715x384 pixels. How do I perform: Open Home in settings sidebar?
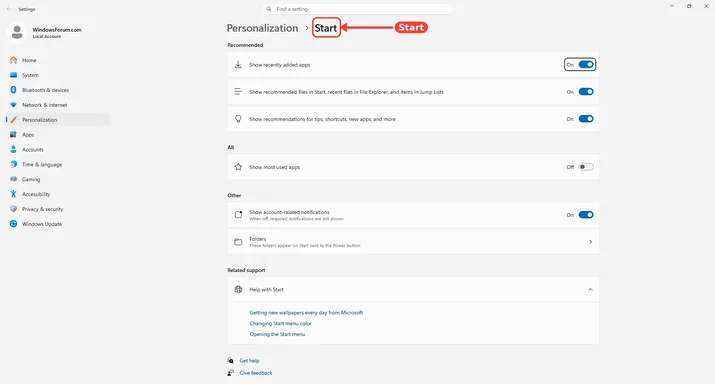tap(29, 60)
